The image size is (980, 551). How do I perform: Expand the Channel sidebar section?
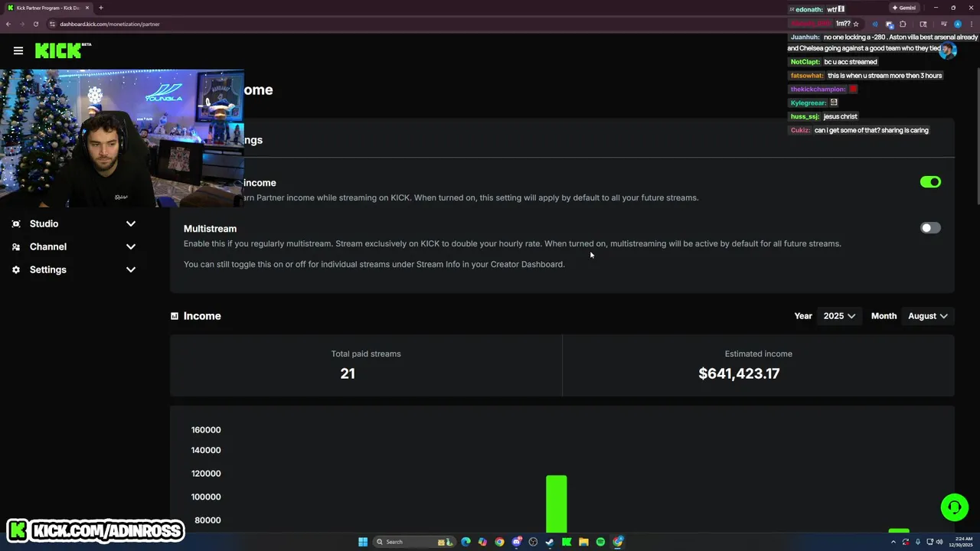click(131, 246)
